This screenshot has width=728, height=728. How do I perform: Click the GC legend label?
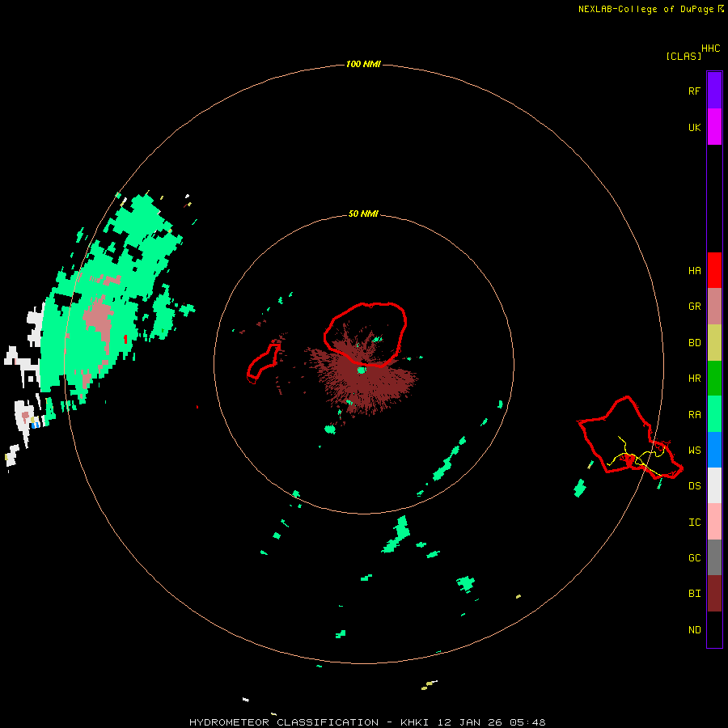pyautogui.click(x=694, y=558)
